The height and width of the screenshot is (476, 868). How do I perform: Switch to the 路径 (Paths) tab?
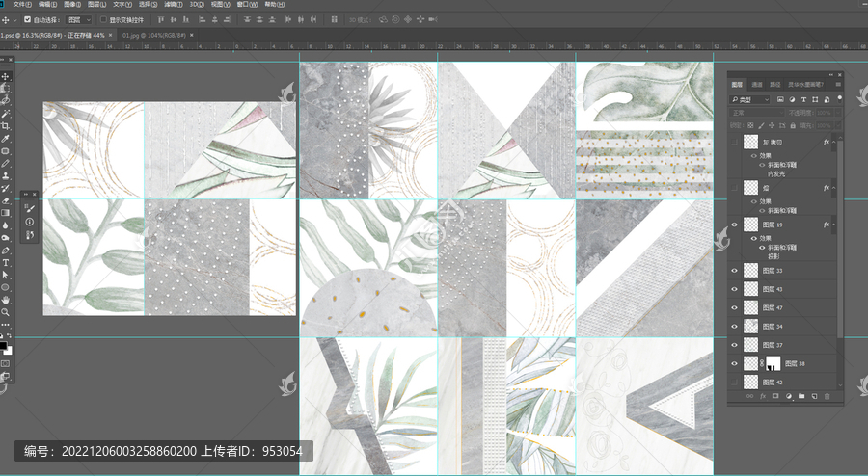click(775, 85)
